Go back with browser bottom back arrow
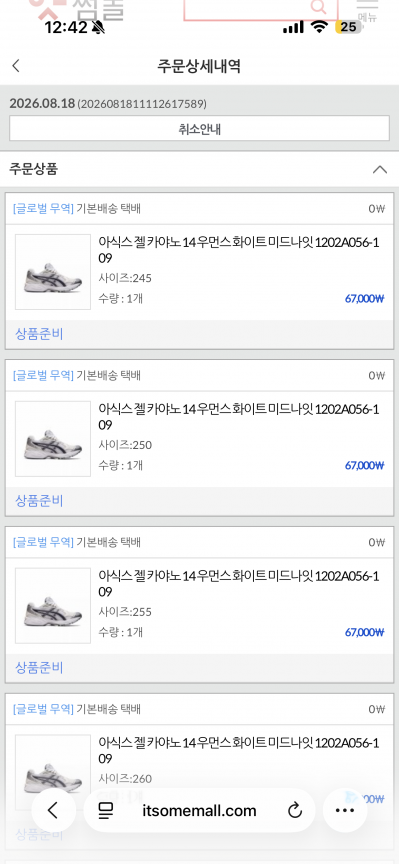The image size is (399, 864). tap(53, 810)
